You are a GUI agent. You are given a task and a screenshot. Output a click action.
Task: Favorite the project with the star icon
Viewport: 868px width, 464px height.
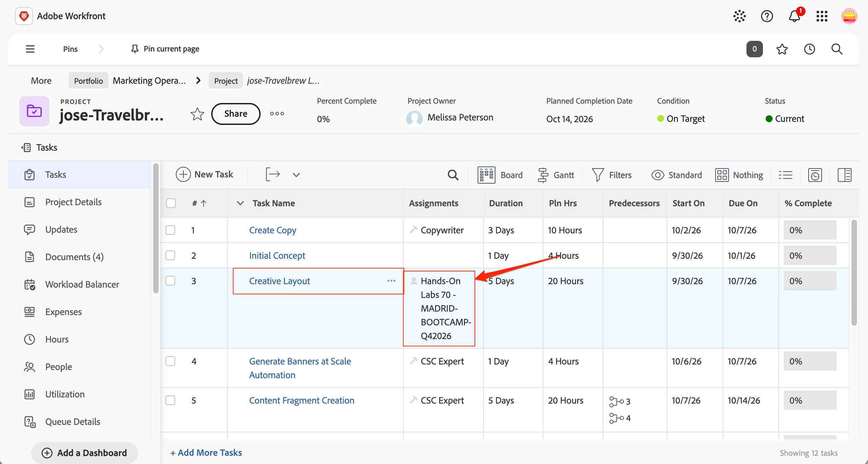(x=197, y=114)
